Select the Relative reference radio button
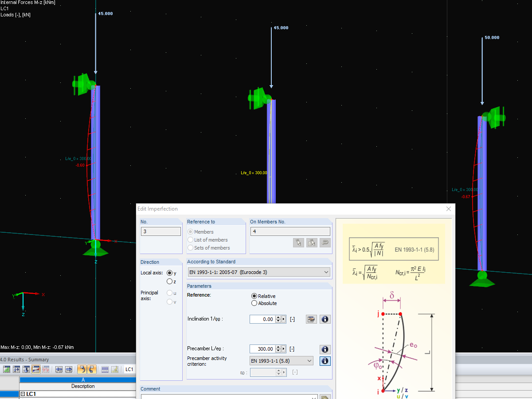 click(x=254, y=296)
